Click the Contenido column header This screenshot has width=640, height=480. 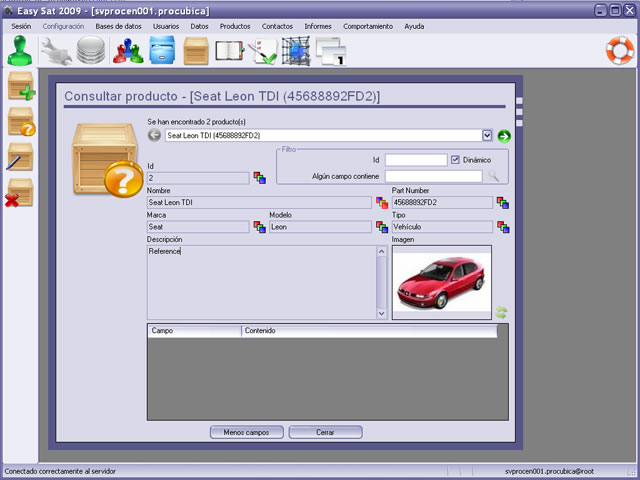[x=369, y=331]
